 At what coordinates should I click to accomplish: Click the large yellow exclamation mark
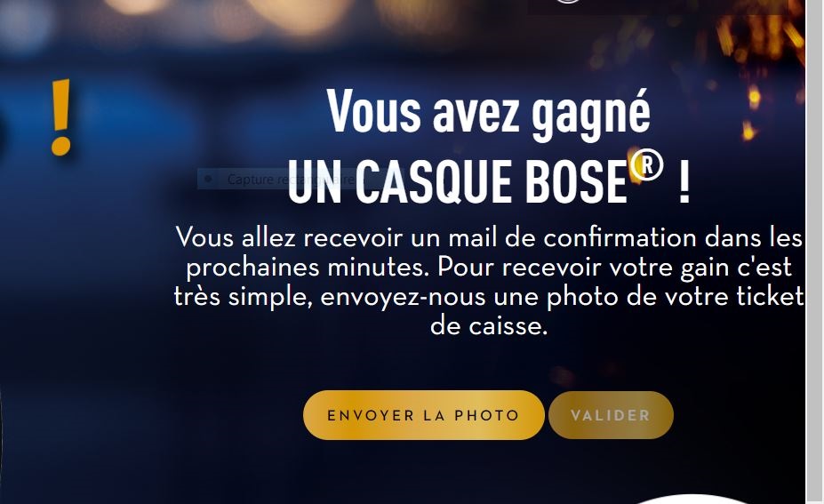click(61, 117)
